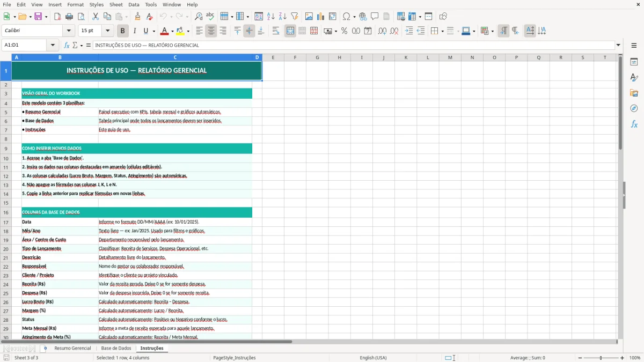Toggle Italic formatting
This screenshot has width=644, height=362.
tap(135, 31)
